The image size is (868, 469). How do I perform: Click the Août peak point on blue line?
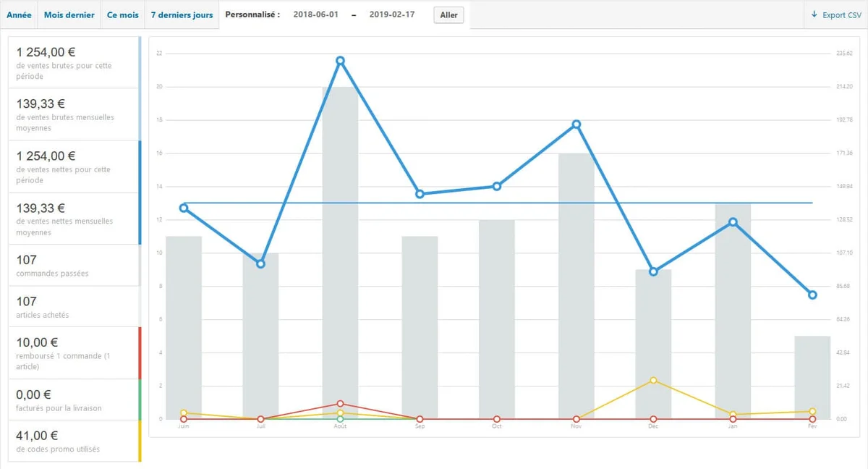(x=340, y=61)
